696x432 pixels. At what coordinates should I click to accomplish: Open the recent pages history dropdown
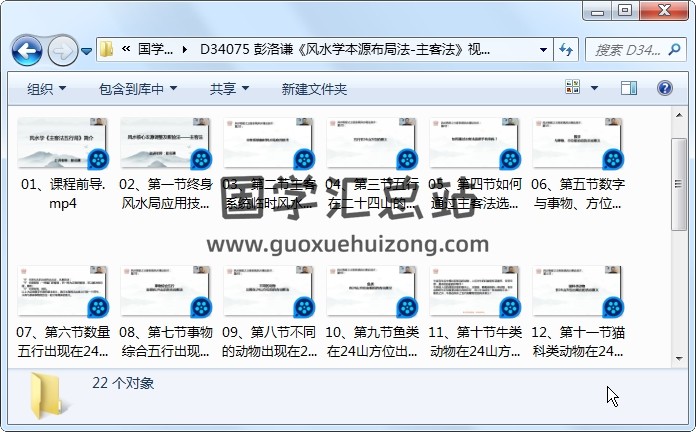(x=87, y=50)
